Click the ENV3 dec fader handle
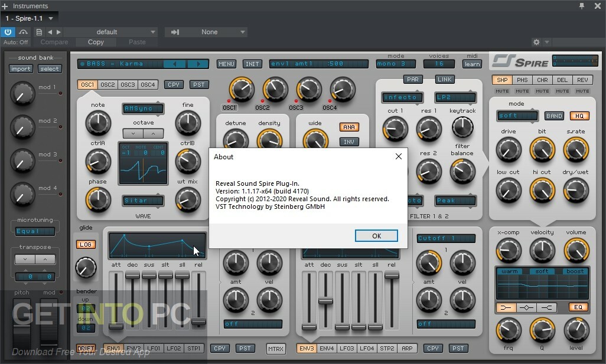This screenshot has height=364, width=606. coord(325,301)
